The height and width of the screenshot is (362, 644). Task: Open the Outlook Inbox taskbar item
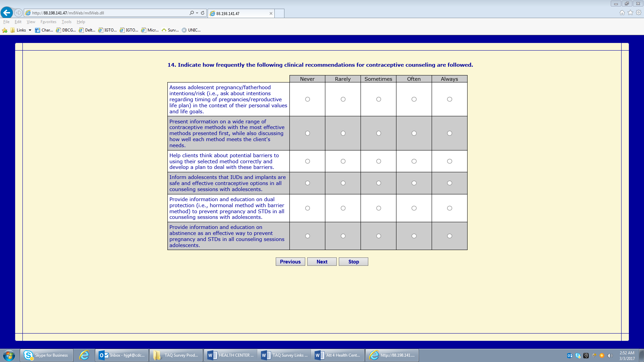pyautogui.click(x=122, y=355)
